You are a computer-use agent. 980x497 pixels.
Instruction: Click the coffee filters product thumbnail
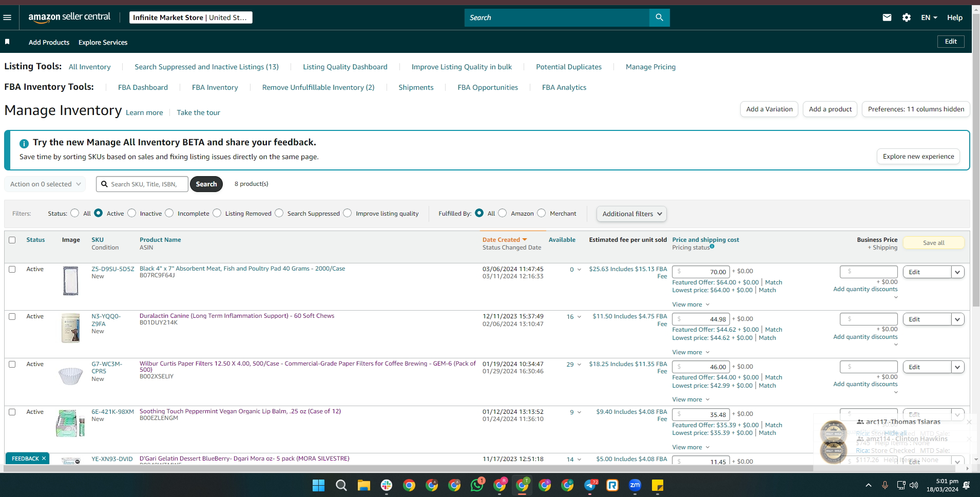point(70,376)
